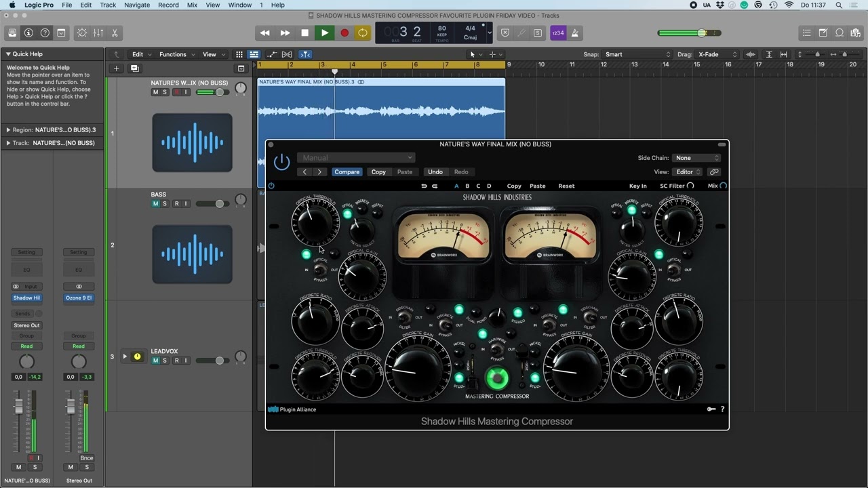
Task: Click the Waveform Zoom icon
Action: [751, 54]
